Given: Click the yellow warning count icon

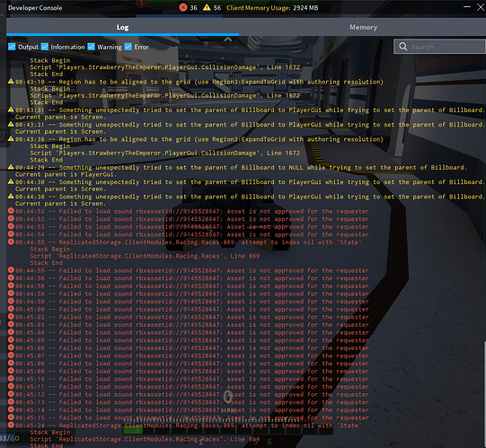Looking at the screenshot, I should 207,7.
